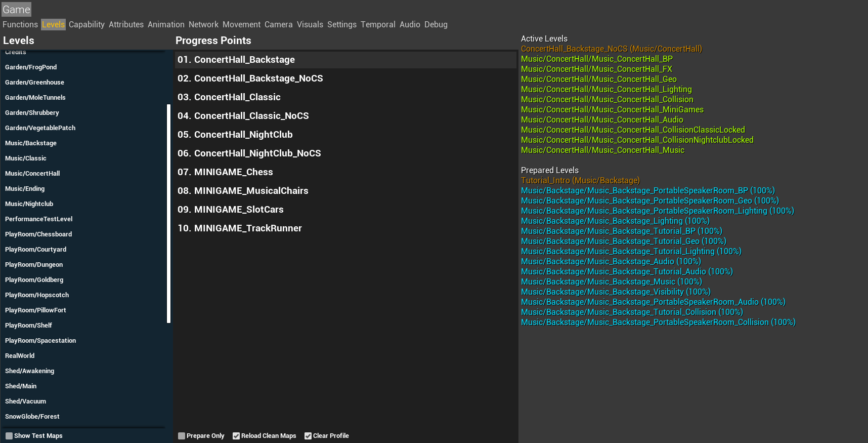The height and width of the screenshot is (443, 868).
Task: Enable the Prepare Only checkbox
Action: 182,436
